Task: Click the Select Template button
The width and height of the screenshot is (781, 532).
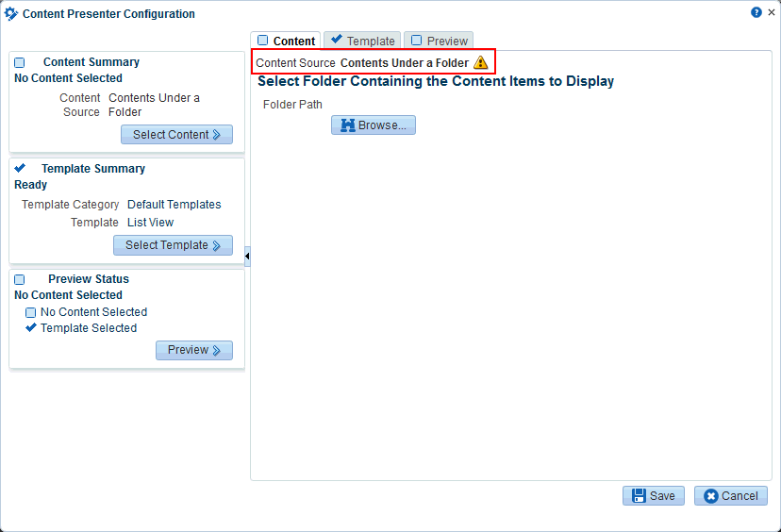Action: click(173, 245)
